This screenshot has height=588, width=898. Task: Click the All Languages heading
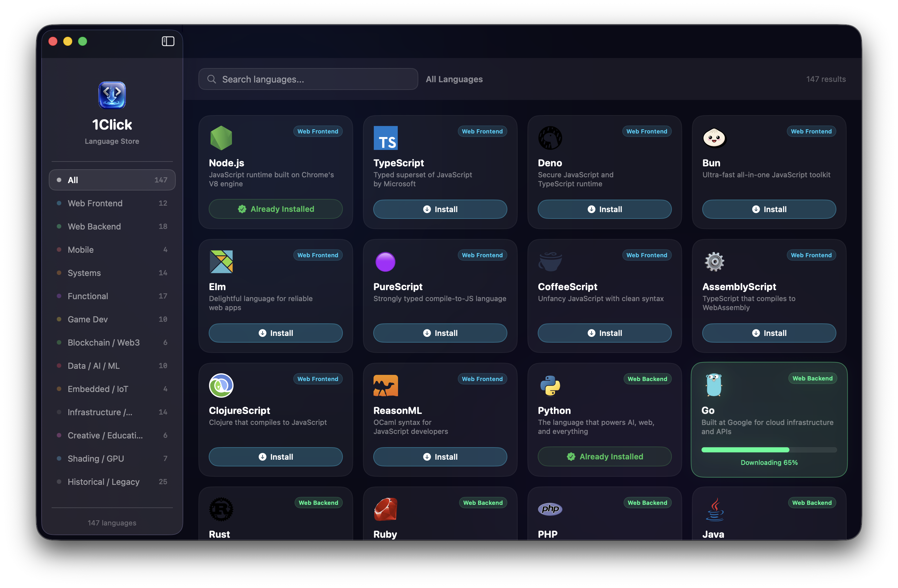point(454,79)
